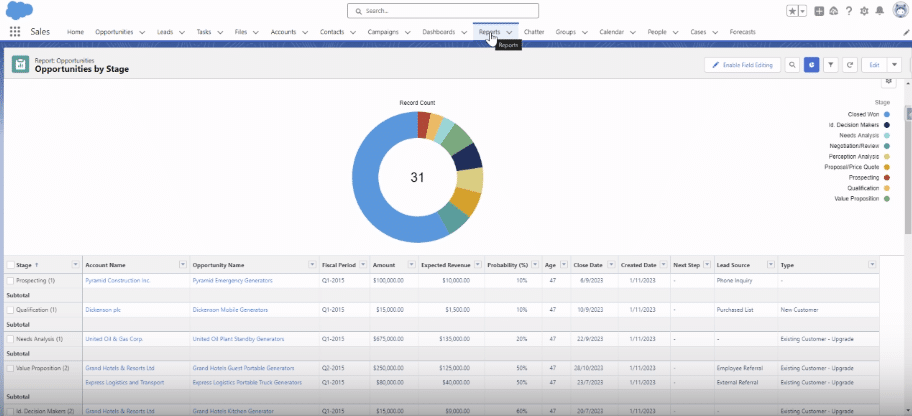912x416 pixels.
Task: Open user profile avatar
Action: click(x=900, y=10)
